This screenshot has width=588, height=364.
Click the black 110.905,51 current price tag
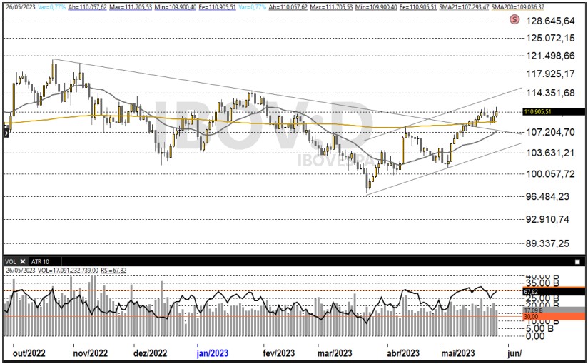pos(554,112)
